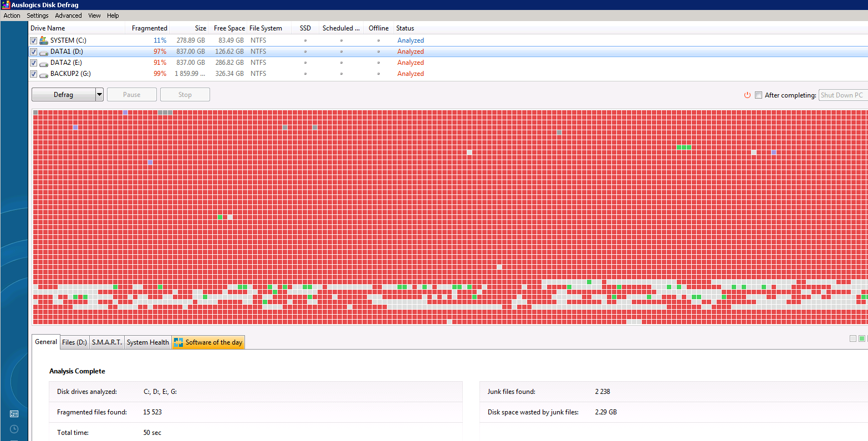
Task: Click the orange power icon beside After completing
Action: 747,95
